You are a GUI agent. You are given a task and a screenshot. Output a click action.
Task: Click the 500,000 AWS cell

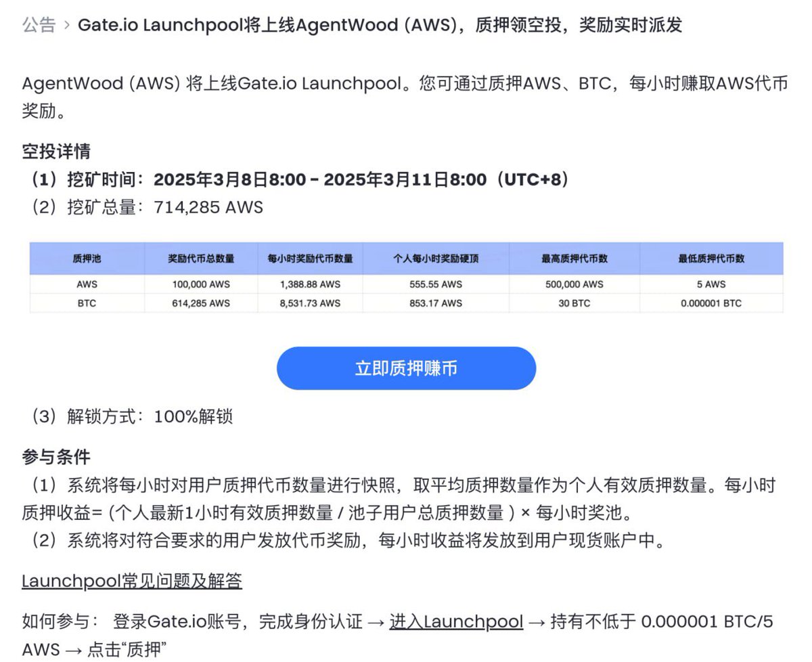[574, 284]
